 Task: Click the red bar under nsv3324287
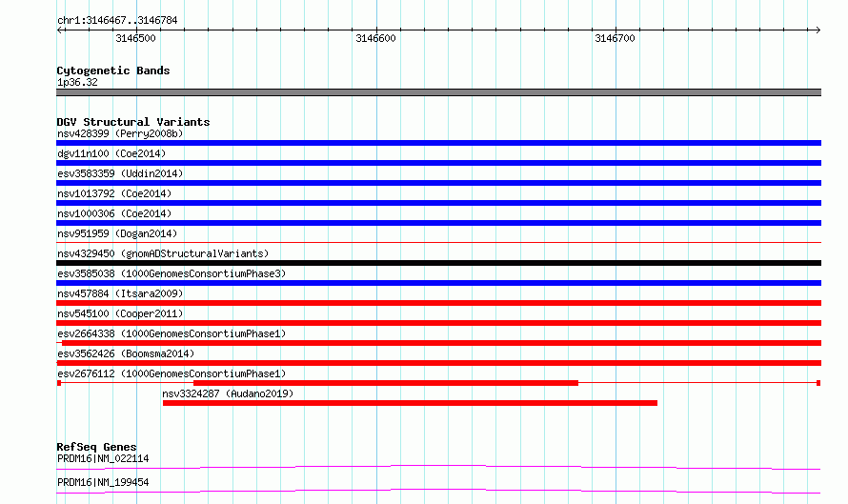pos(410,403)
